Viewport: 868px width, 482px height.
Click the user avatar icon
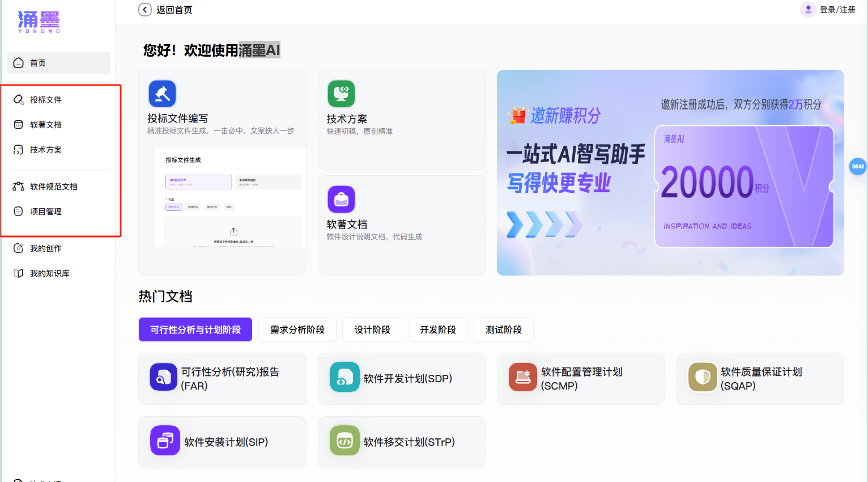click(x=808, y=10)
